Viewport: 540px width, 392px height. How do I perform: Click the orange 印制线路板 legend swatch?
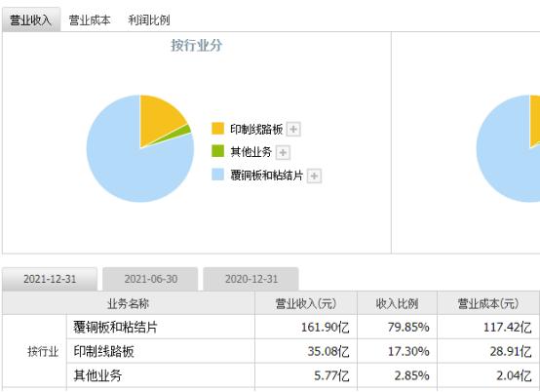pos(217,129)
